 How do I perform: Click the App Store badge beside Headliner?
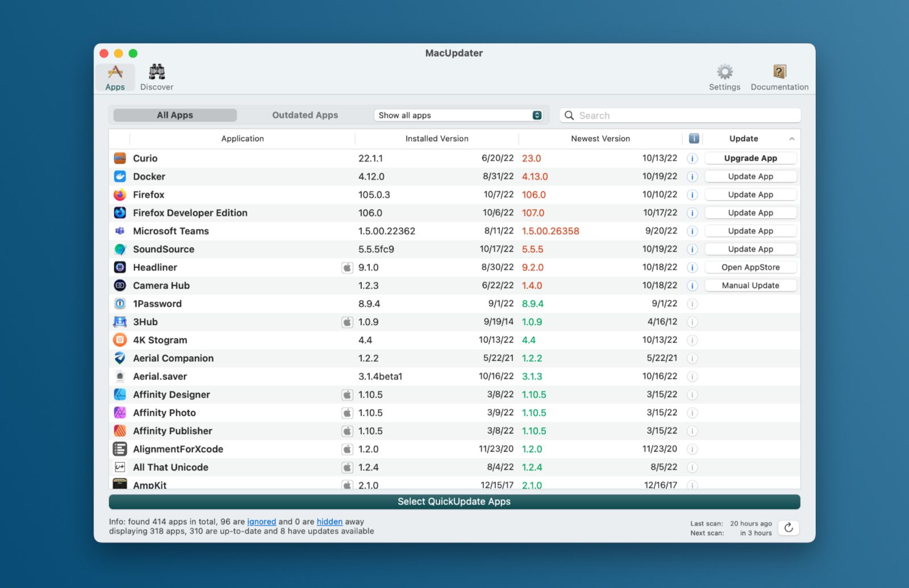click(x=347, y=268)
